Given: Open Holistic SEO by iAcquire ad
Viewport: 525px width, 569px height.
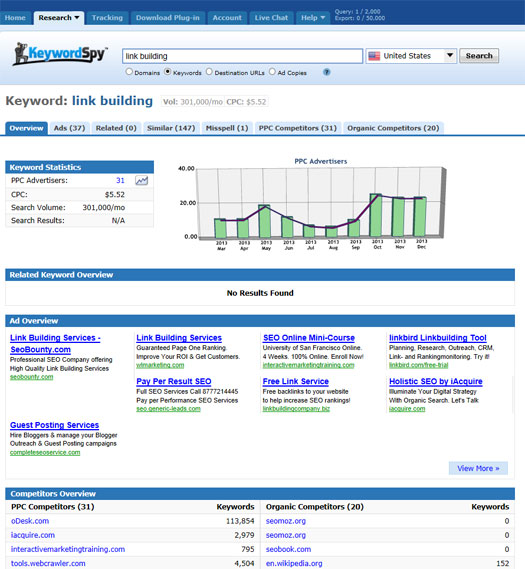Looking at the screenshot, I should coord(436,381).
